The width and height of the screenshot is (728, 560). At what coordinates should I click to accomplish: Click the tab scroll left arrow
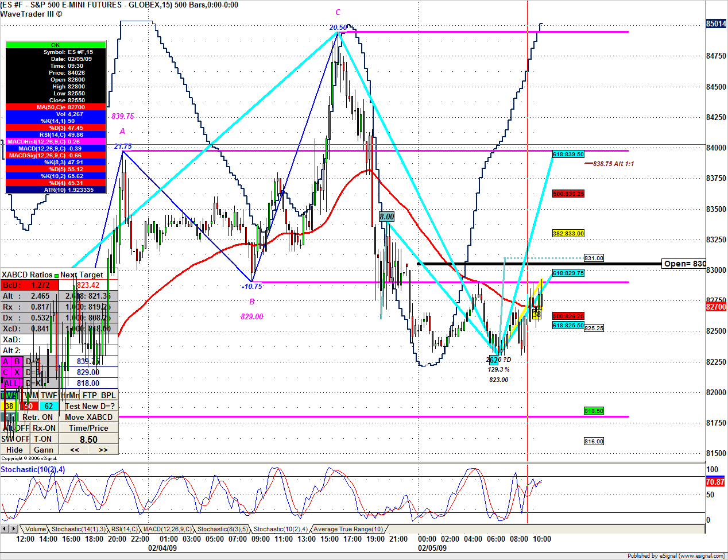5,529
